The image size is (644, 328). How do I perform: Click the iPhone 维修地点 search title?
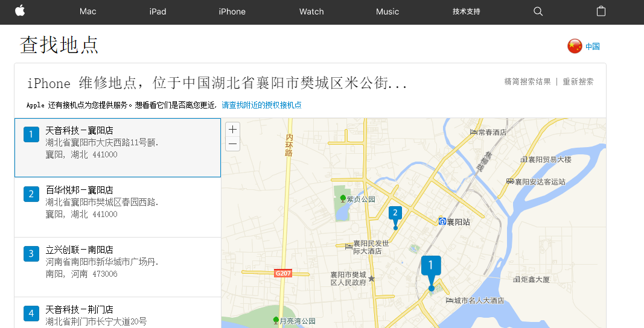tap(217, 83)
